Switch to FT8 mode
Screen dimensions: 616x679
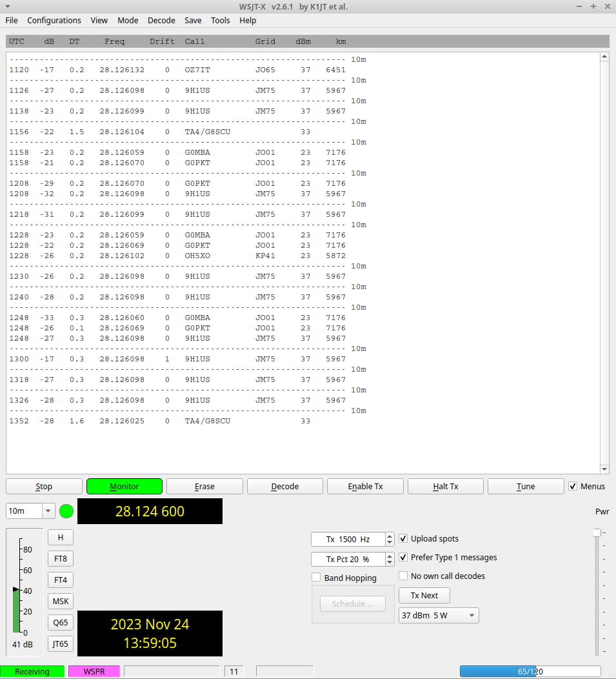coord(61,558)
